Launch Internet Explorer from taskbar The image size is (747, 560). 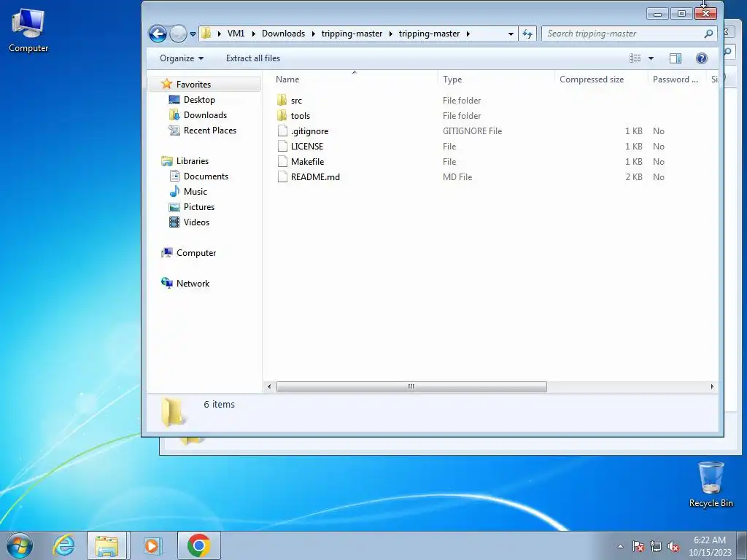point(64,545)
